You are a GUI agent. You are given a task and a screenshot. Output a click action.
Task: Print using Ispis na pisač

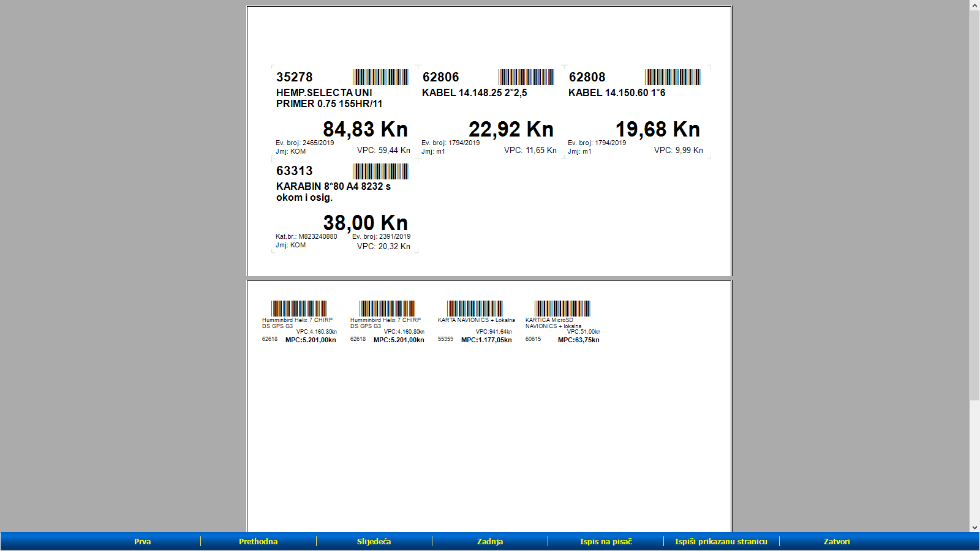pos(606,541)
